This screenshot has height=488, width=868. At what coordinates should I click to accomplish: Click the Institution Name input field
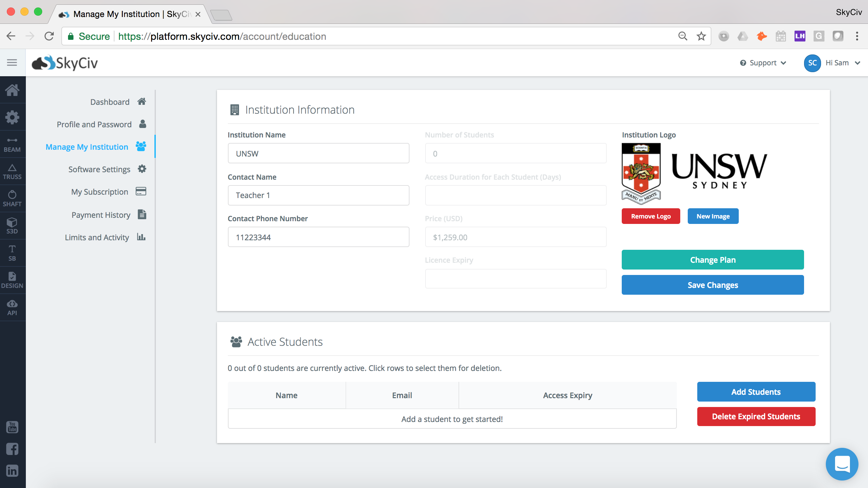click(x=318, y=153)
